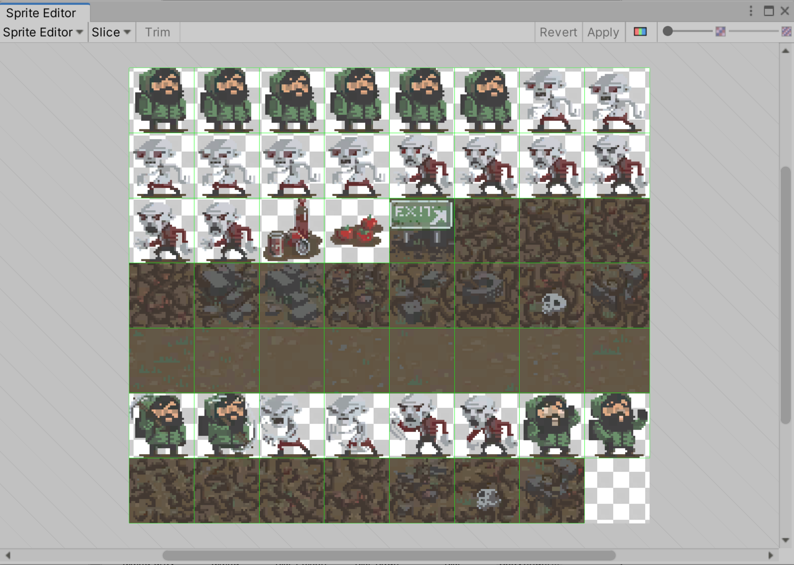The image size is (794, 565).
Task: Click Revert to discard sprite changes
Action: tap(558, 32)
